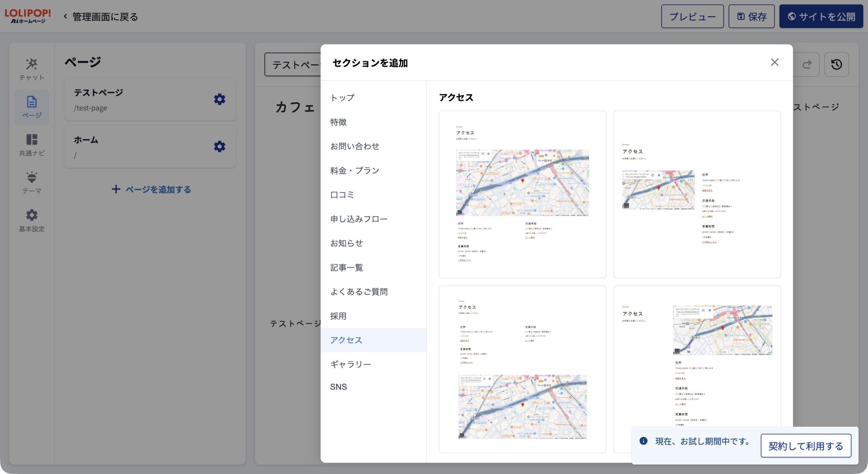The height and width of the screenshot is (474, 868).
Task: Click the history clock icon
Action: coord(836,64)
